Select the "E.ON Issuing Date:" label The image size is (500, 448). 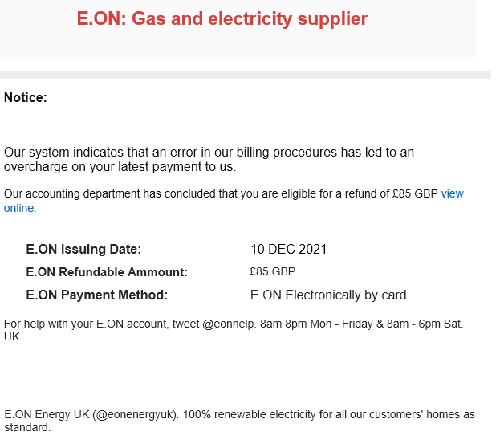click(x=83, y=249)
